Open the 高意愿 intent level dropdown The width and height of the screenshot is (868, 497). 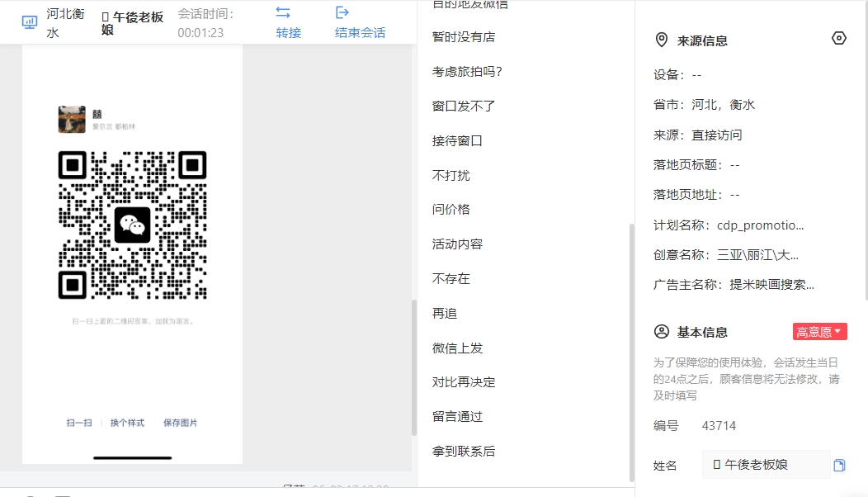[x=819, y=331]
